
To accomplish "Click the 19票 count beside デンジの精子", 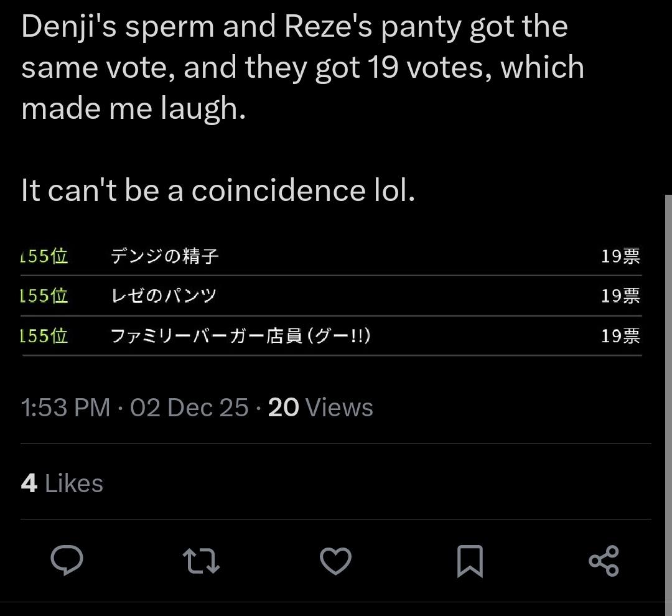I will click(x=620, y=256).
